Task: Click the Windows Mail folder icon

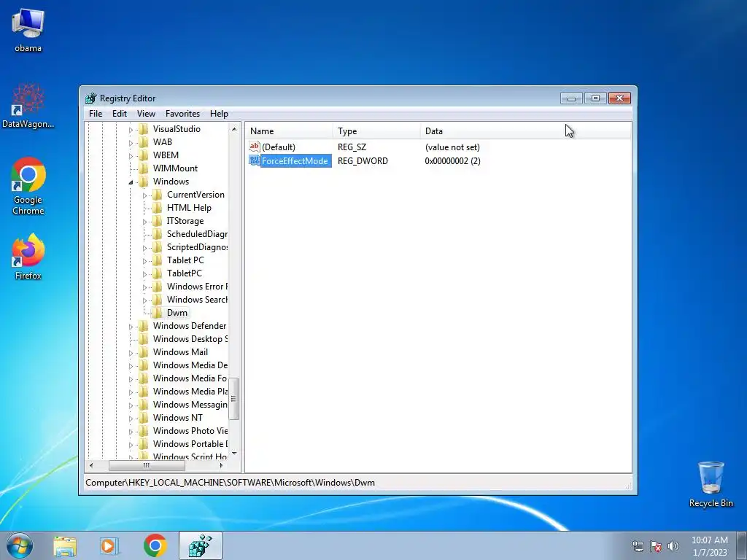Action: pos(144,352)
